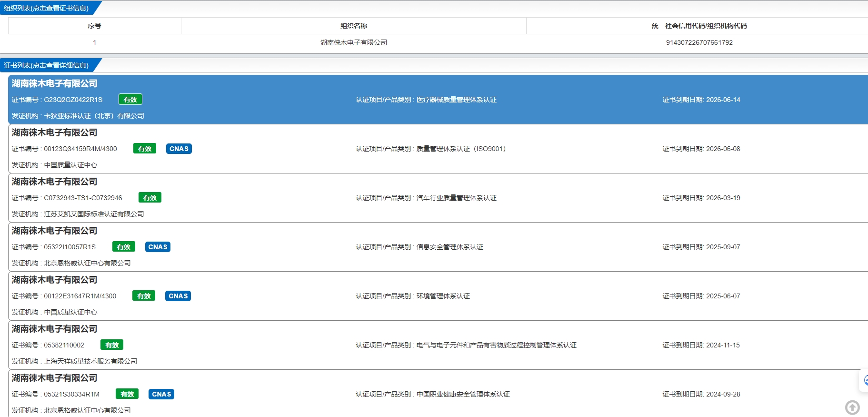Click the CNAS badge for certificate 05321S30334R1M
This screenshot has width=868, height=417.
tap(161, 394)
